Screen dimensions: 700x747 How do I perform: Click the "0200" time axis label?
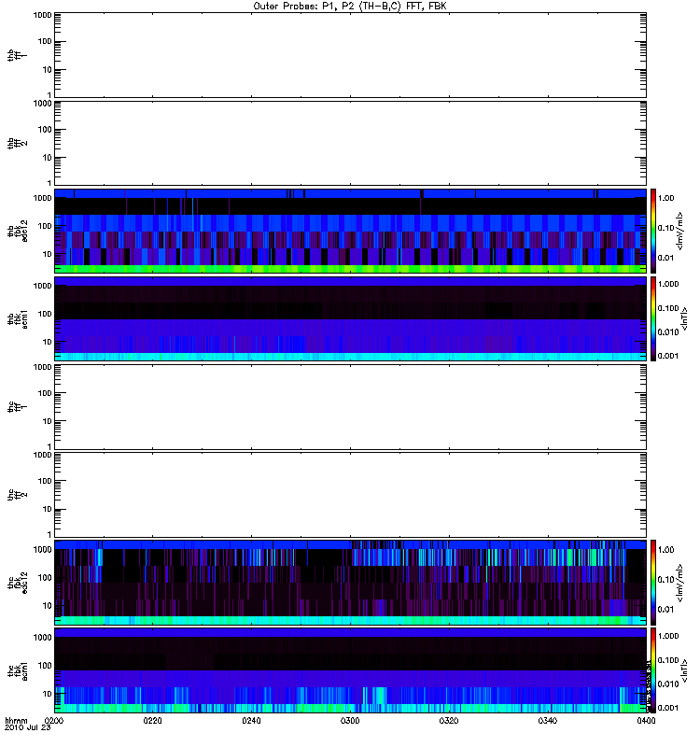click(54, 721)
